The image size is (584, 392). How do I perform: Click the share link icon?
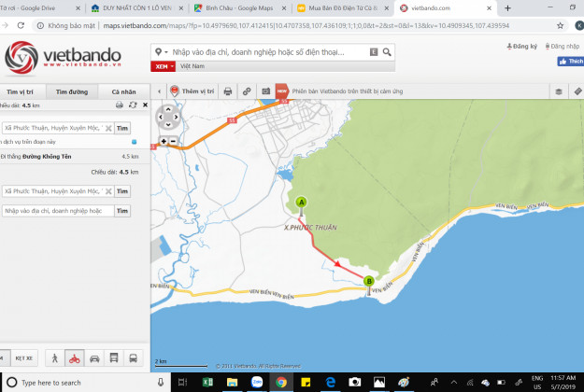247,91
